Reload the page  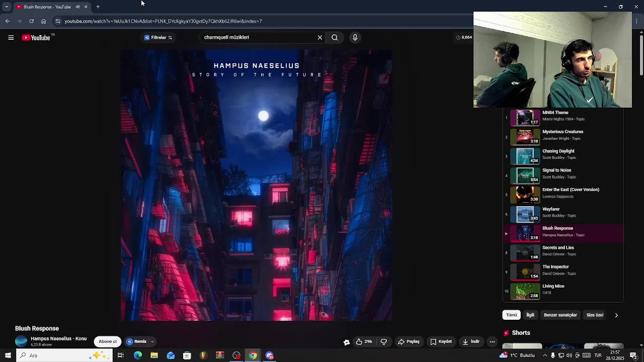coord(31,21)
